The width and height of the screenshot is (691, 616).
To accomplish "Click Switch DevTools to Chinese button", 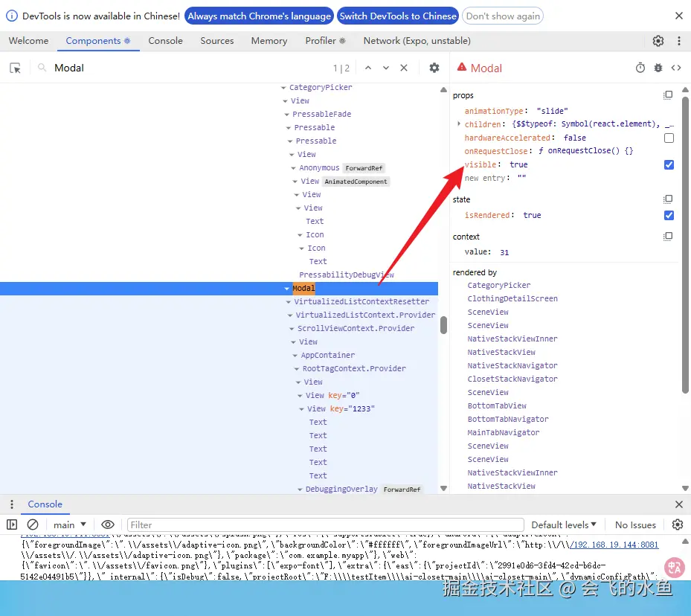I will (x=398, y=16).
